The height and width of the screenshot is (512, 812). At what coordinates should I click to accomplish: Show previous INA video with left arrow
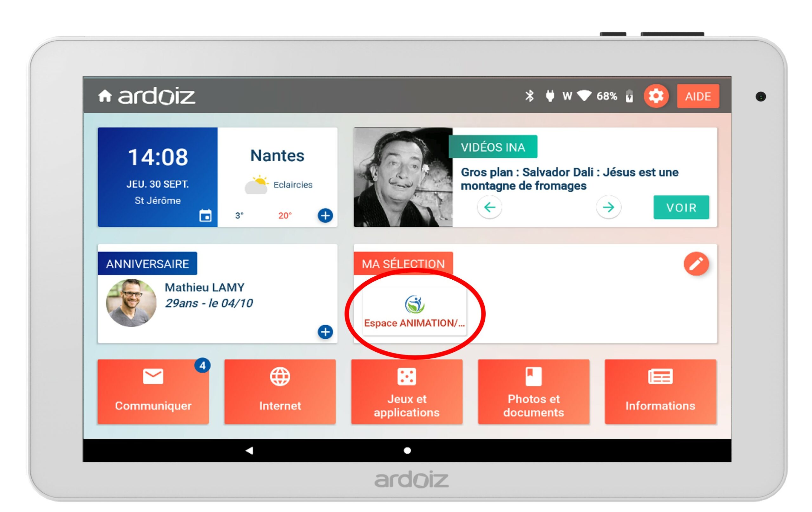click(489, 207)
